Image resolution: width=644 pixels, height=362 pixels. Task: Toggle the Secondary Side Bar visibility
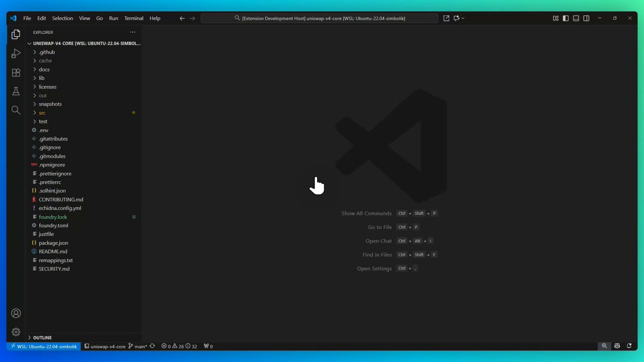586,18
